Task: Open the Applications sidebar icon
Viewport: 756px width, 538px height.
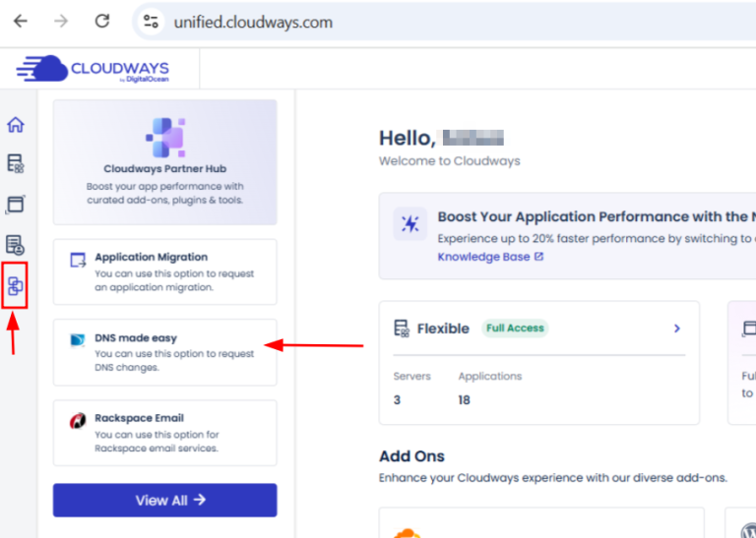Action: tap(16, 204)
